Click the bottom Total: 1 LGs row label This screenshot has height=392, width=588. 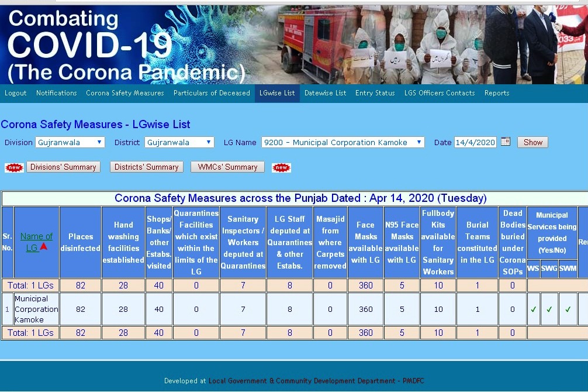point(30,333)
